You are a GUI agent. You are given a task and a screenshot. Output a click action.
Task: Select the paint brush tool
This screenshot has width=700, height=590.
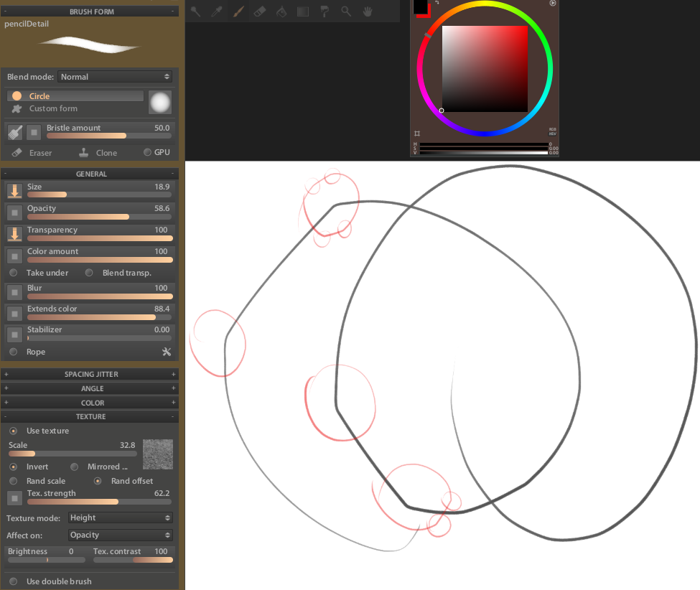click(238, 11)
